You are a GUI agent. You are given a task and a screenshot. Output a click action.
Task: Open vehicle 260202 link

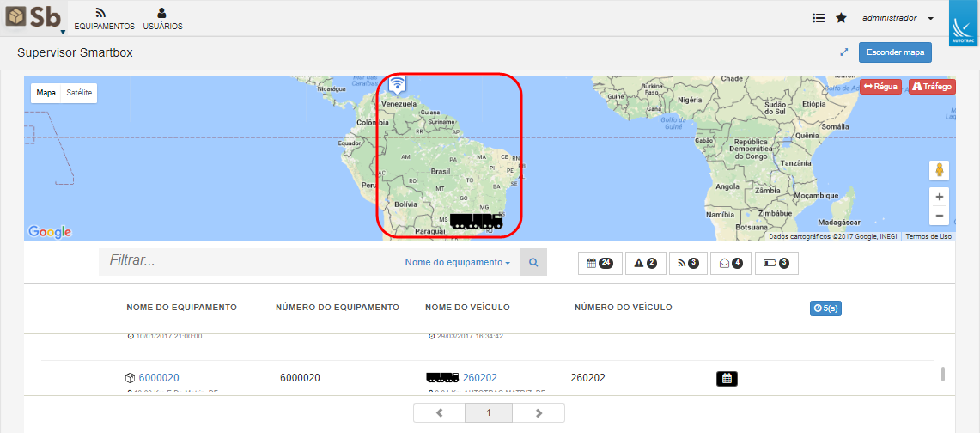coord(480,377)
